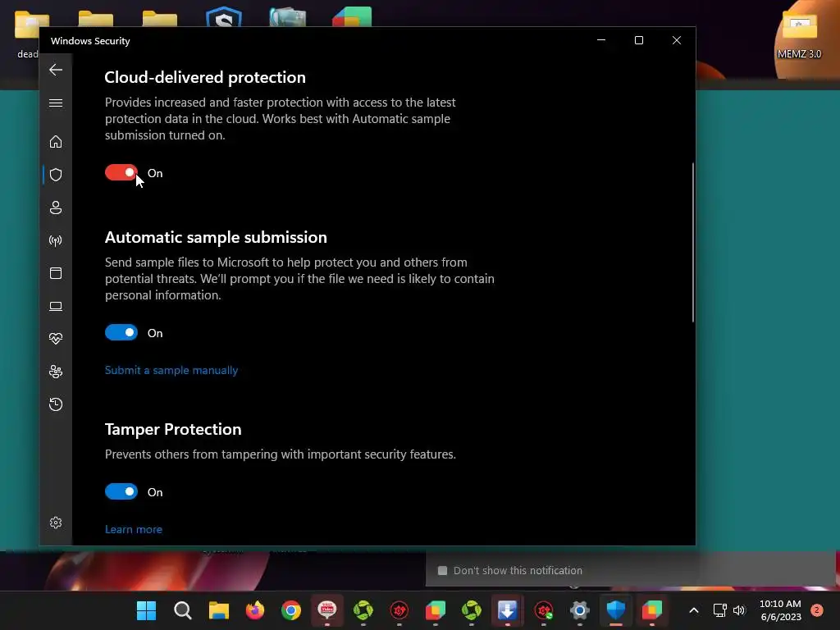Show hidden tray icons chevron

tap(694, 610)
